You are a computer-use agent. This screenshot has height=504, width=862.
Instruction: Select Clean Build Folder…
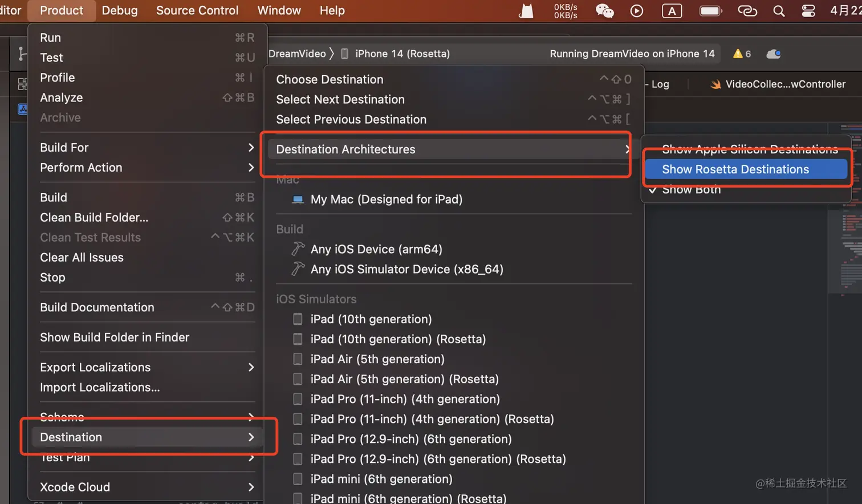tap(147, 217)
